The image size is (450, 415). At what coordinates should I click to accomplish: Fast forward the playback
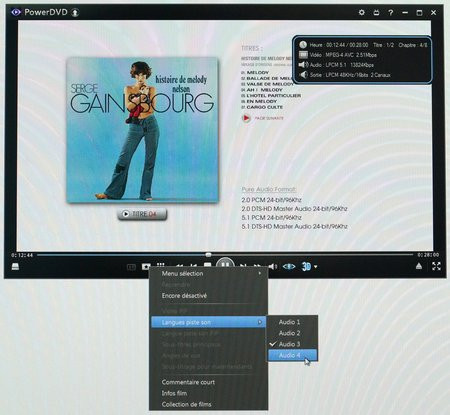click(257, 266)
